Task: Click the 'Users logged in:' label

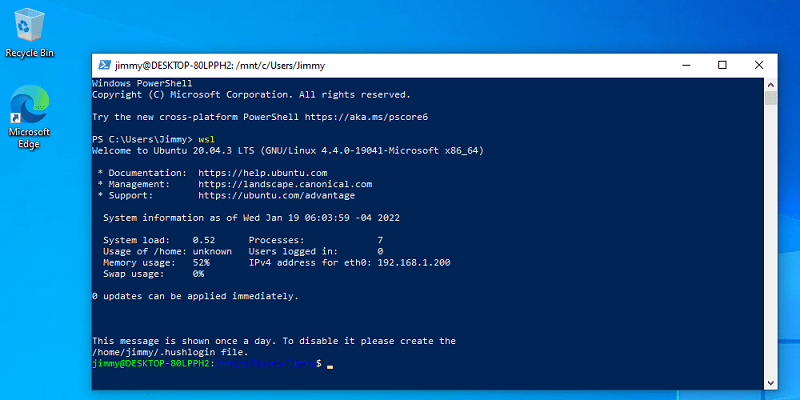Action: click(293, 252)
